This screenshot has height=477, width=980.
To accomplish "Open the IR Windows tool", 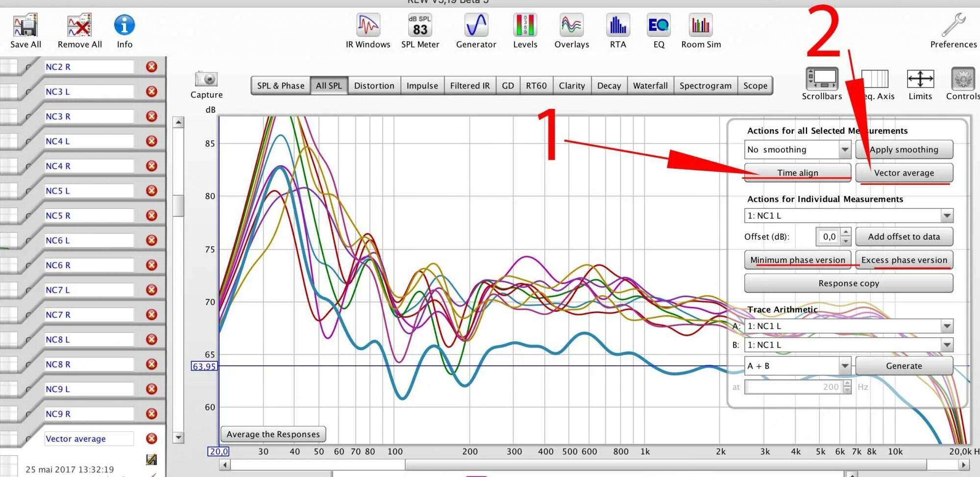I will [368, 25].
